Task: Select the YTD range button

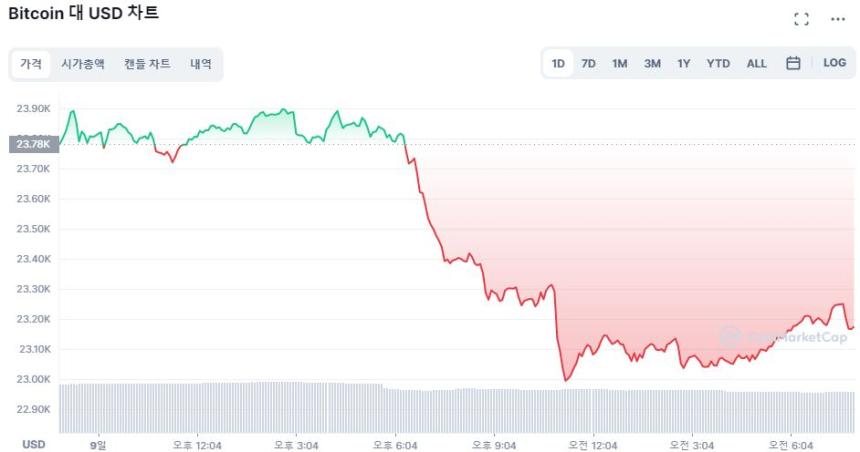Action: pyautogui.click(x=718, y=64)
